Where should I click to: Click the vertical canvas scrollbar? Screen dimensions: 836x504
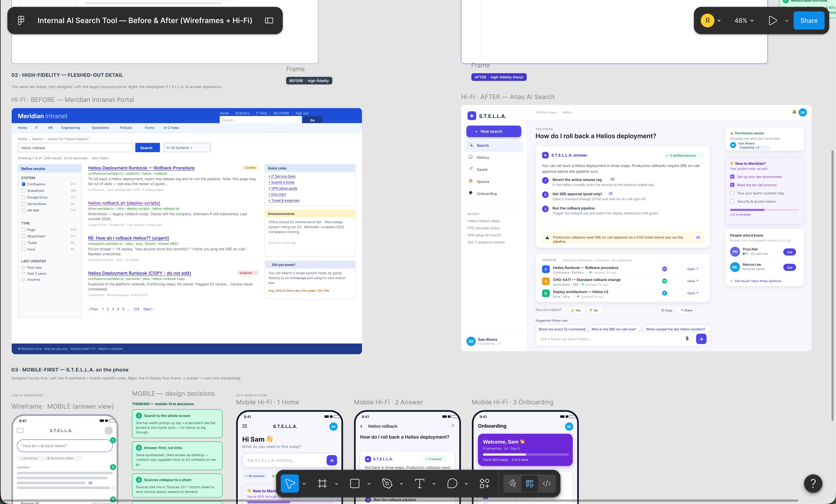point(832,285)
